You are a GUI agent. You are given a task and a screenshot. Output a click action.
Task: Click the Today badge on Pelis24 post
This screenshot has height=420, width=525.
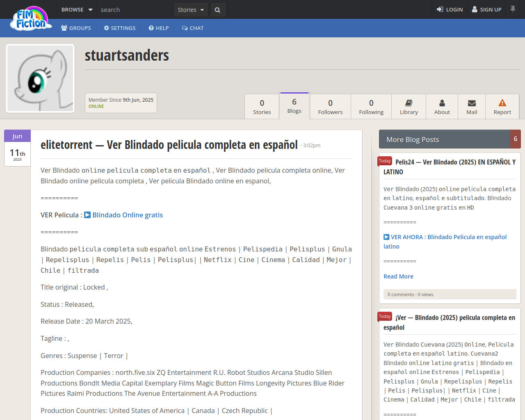[x=385, y=161]
